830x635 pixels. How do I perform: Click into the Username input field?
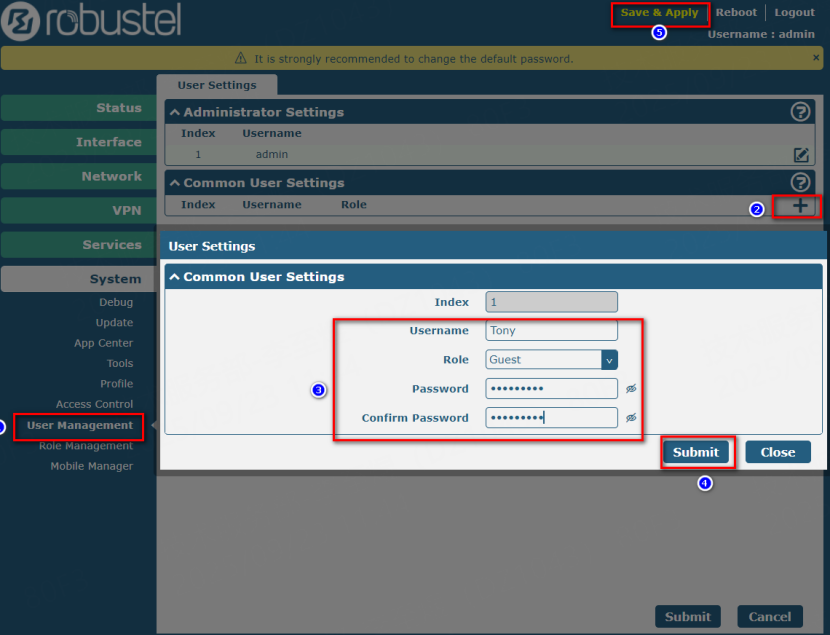(x=551, y=331)
